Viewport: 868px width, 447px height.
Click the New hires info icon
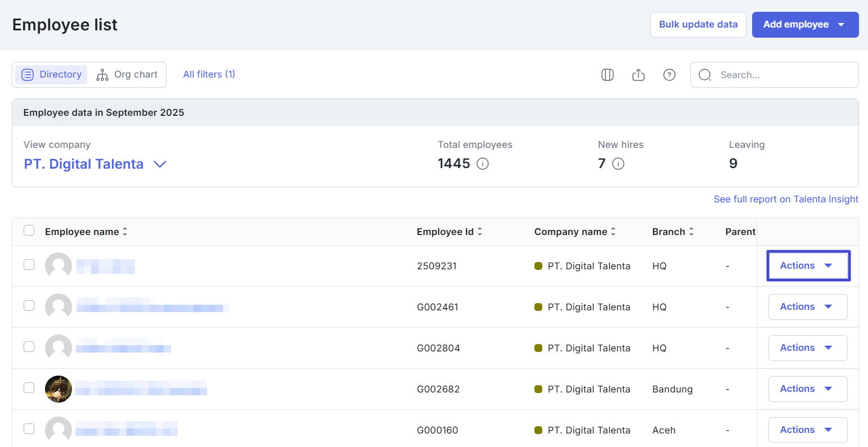pos(618,164)
